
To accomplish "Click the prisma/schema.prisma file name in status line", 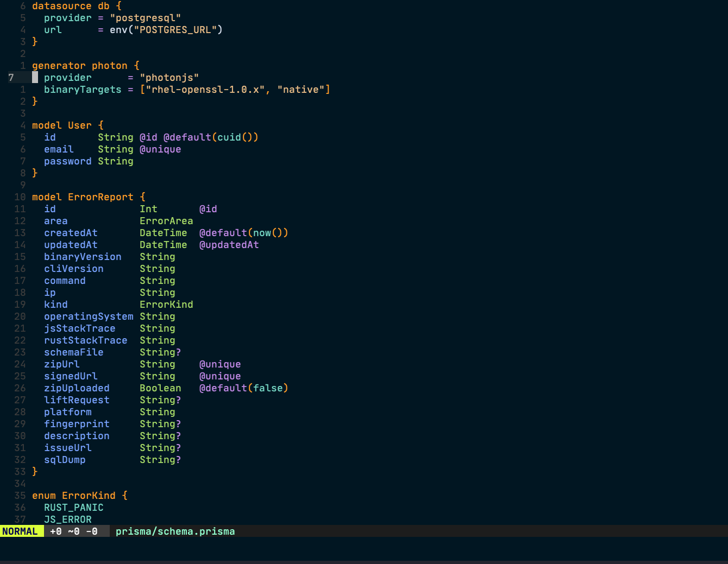I will [x=175, y=531].
